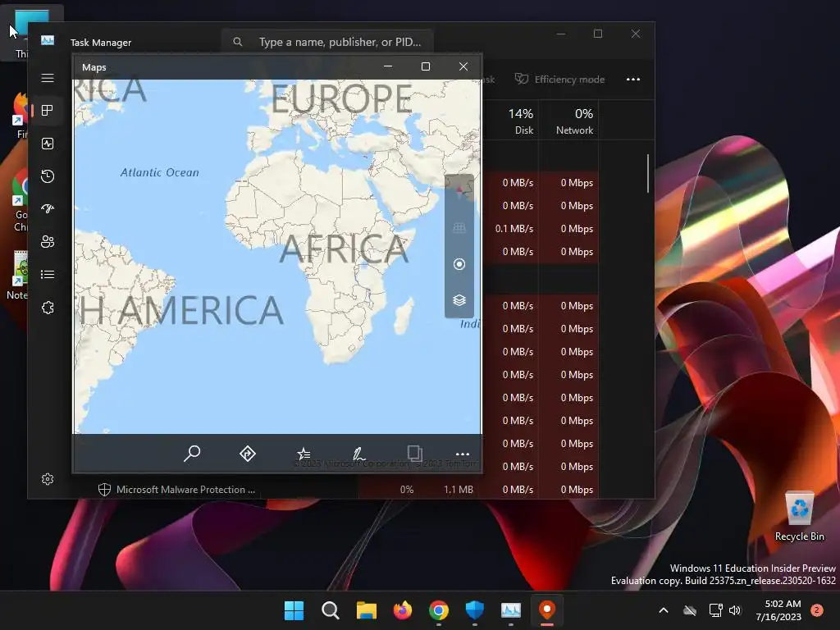Launch Firefox from the taskbar
Viewport: 840px width, 630px height.
point(402,610)
